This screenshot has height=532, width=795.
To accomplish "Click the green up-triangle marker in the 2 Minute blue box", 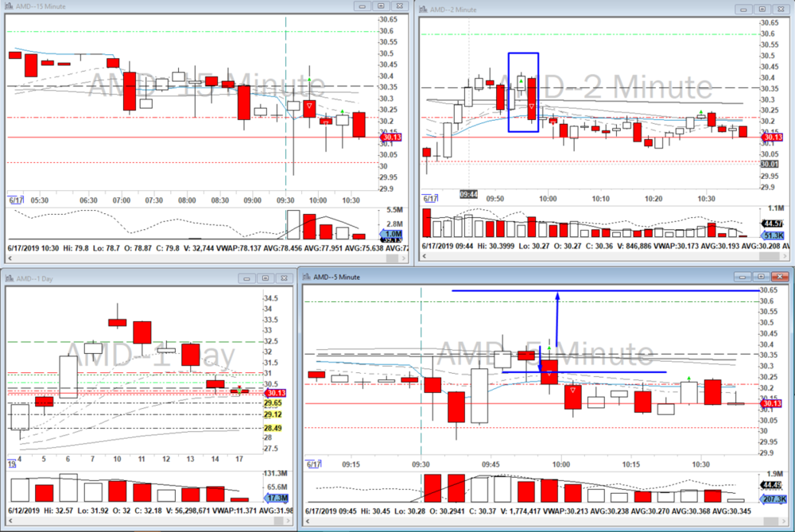I will pos(521,81).
